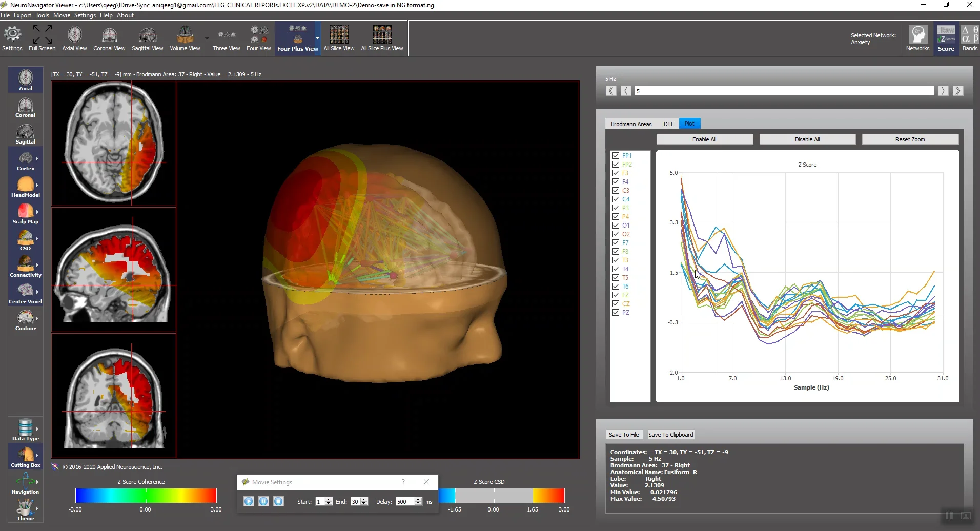
Task: Open the Four Plus View dropdown chevron
Action: point(318,38)
